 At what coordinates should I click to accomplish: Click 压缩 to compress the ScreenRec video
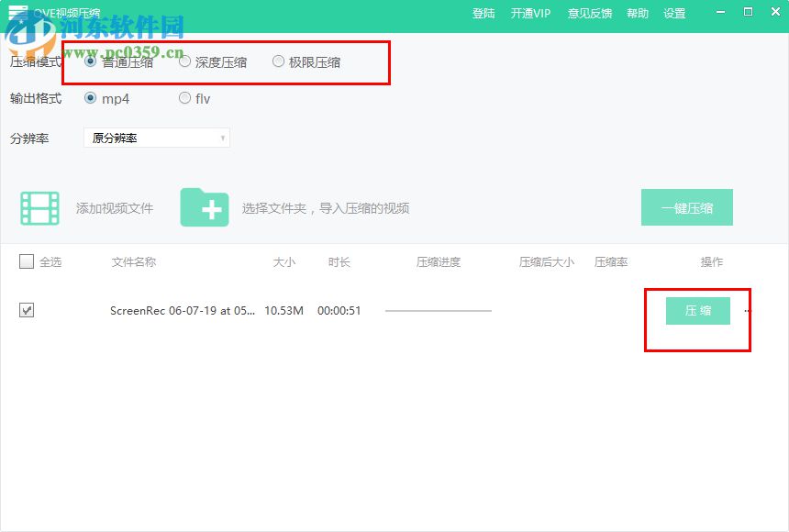point(697,311)
